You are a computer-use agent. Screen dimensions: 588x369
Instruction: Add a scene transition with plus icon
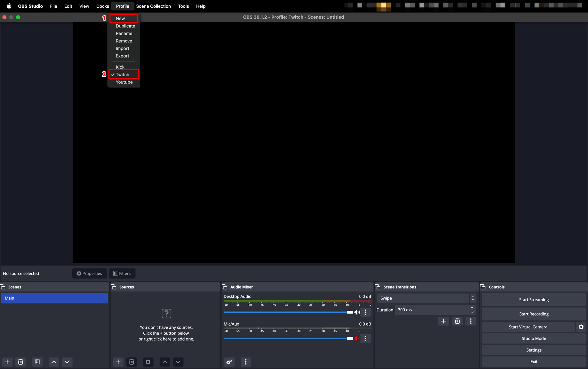(443, 321)
